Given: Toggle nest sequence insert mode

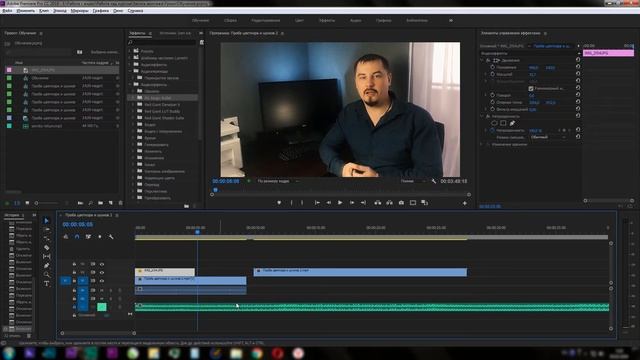Looking at the screenshot, I should click(x=66, y=237).
